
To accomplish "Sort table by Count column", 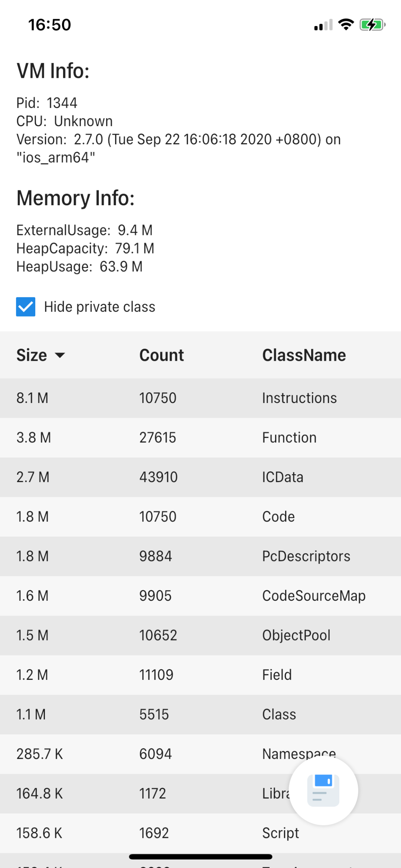I will coord(162,355).
